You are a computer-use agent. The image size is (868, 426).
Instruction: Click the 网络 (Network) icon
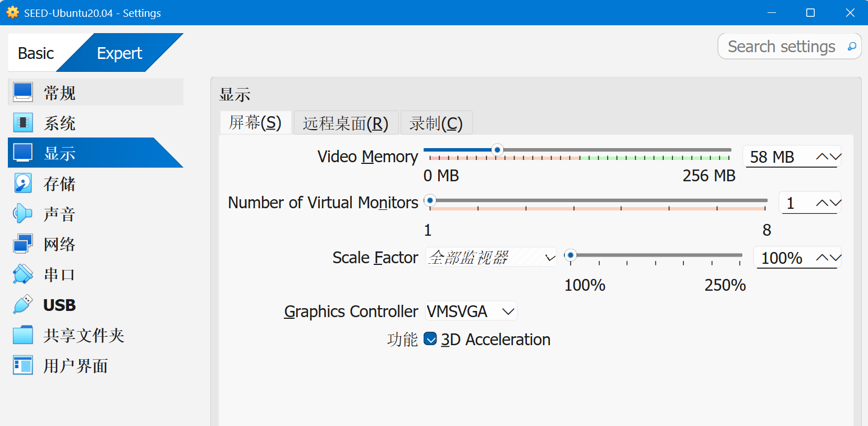click(x=23, y=244)
